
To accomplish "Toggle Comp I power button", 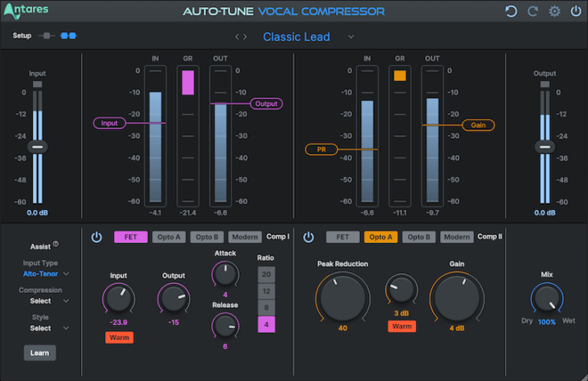I will pos(96,237).
